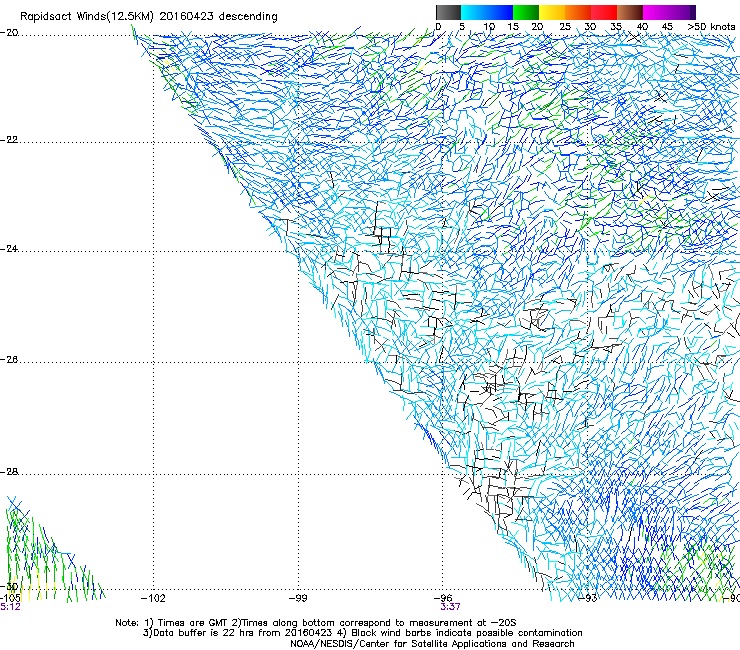Click the '25' legend tick label
The width and height of the screenshot is (740, 650).
tap(565, 27)
